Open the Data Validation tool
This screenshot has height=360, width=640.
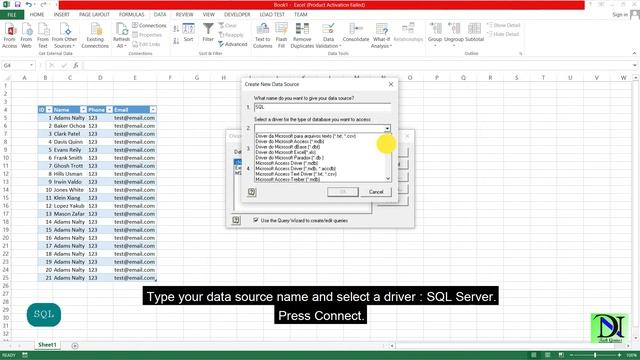click(328, 35)
